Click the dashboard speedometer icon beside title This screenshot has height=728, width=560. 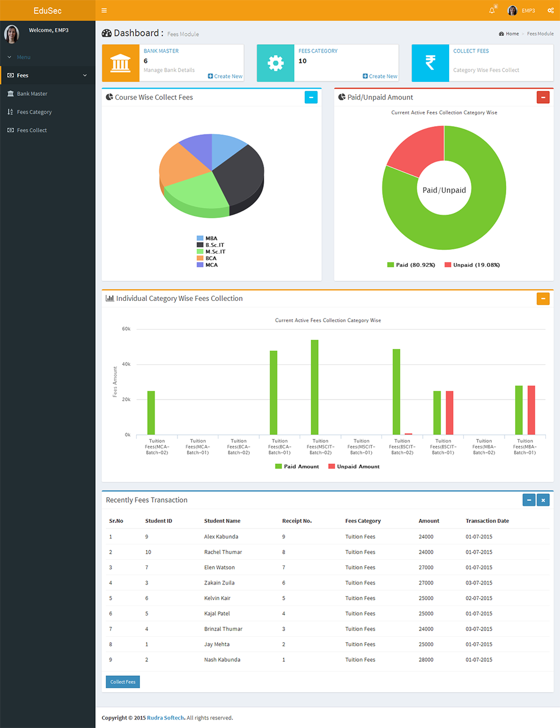pyautogui.click(x=107, y=34)
